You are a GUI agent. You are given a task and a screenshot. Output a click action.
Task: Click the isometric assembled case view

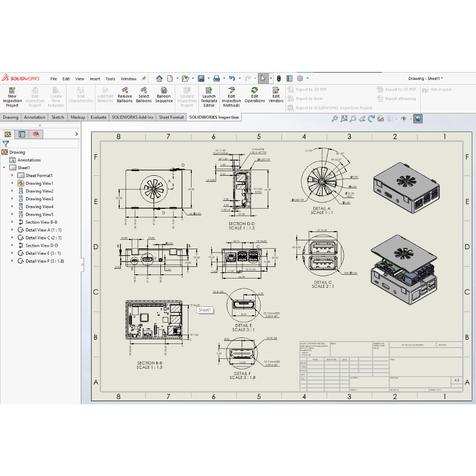tap(407, 188)
